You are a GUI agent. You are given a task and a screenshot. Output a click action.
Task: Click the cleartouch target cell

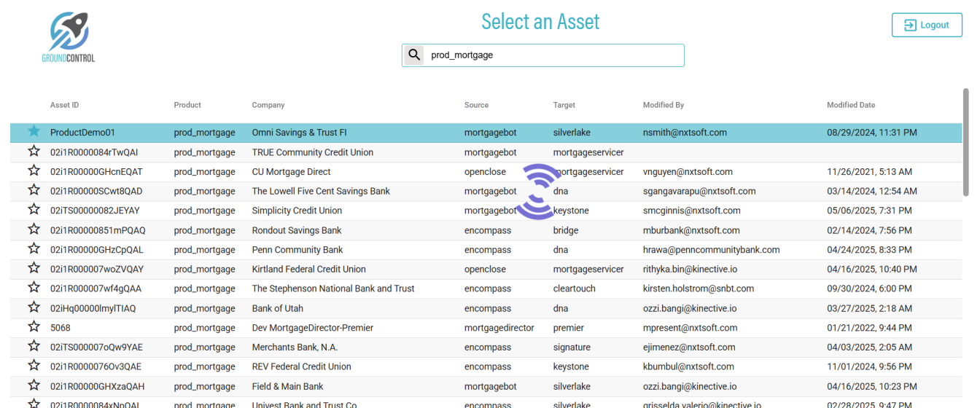574,289
